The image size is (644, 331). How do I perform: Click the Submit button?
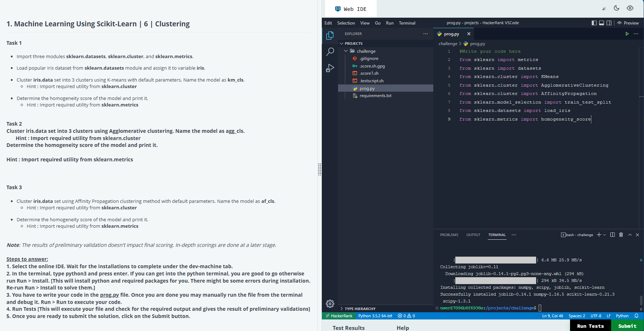click(x=627, y=326)
